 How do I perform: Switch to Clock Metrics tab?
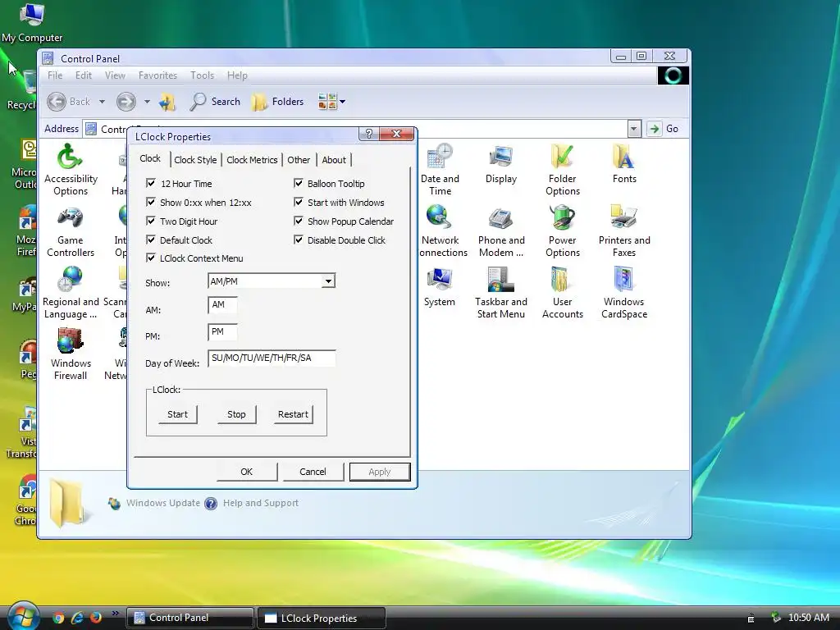[252, 160]
